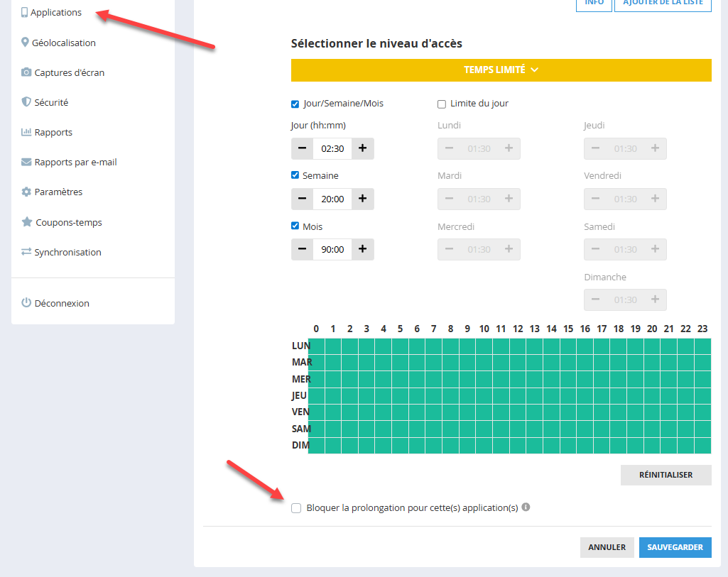The width and height of the screenshot is (728, 577).
Task: Click the info icon beside Bloquer la prolongation
Action: [526, 507]
